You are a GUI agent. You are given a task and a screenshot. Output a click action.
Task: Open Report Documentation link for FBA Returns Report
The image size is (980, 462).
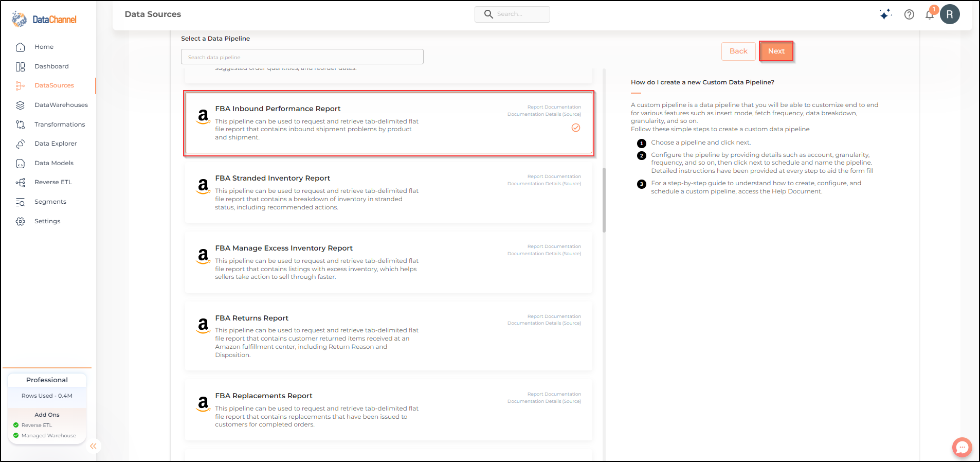(x=554, y=316)
